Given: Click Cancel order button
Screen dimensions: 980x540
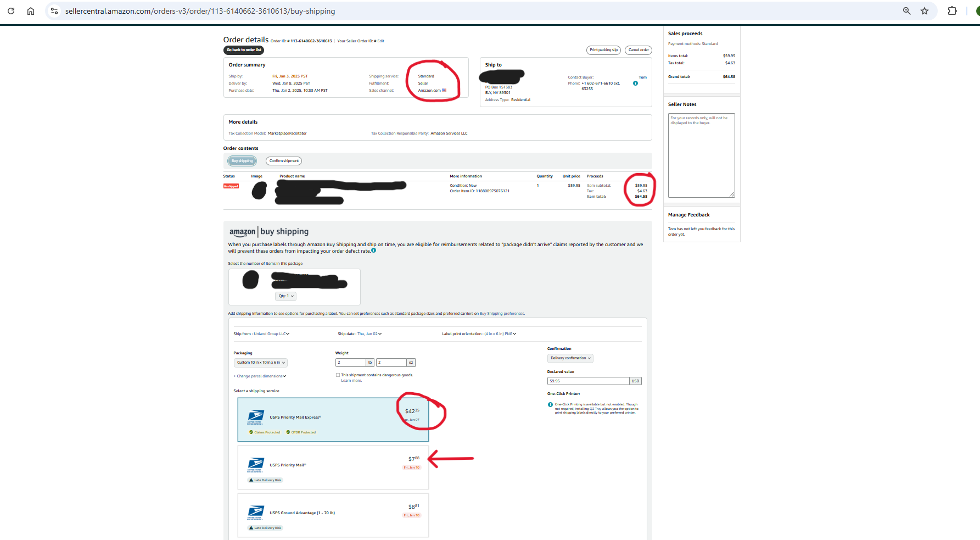Looking at the screenshot, I should coord(639,50).
